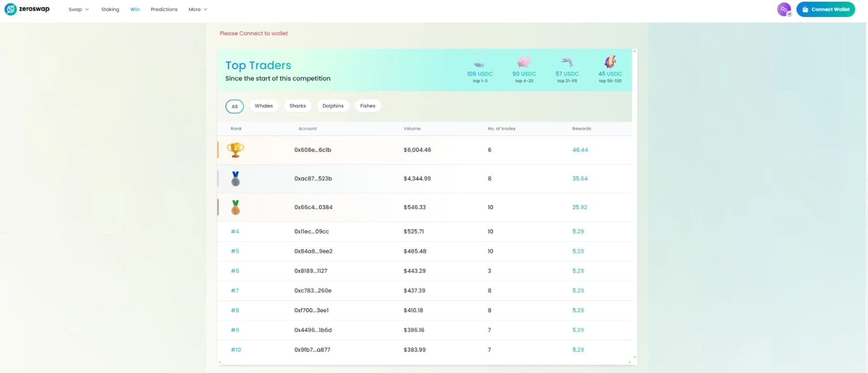The height and width of the screenshot is (373, 868).
Task: Click the zeroswap logo icon
Action: pyautogui.click(x=10, y=9)
